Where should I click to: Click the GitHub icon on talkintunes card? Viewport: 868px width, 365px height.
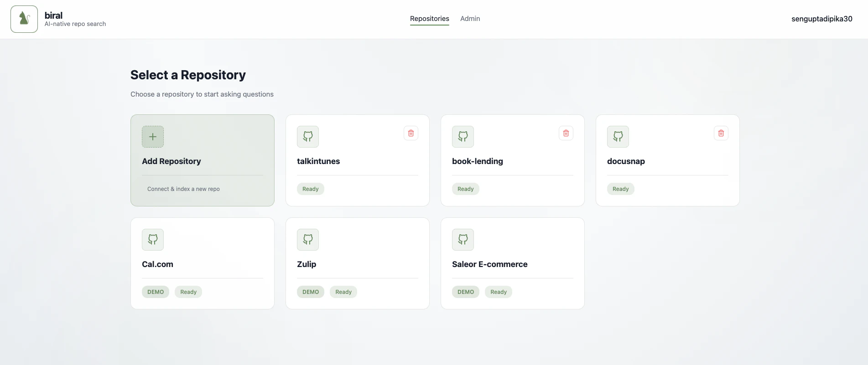click(x=308, y=137)
